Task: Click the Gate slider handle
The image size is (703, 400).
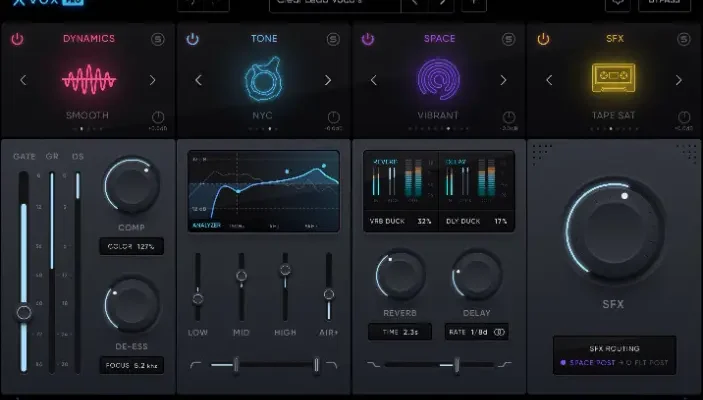Action: point(24,312)
